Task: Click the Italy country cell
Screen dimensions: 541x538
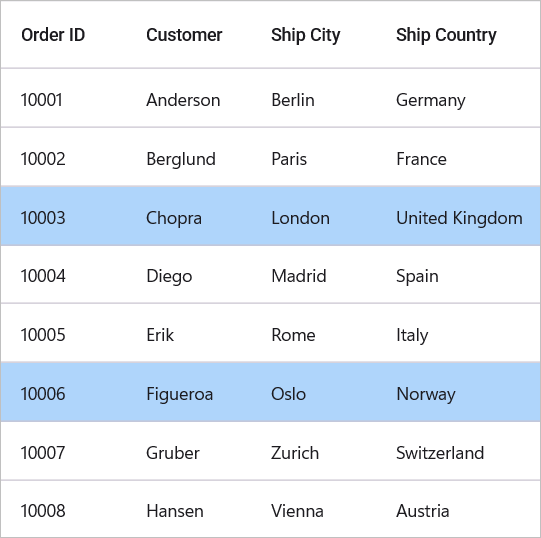Action: [412, 335]
